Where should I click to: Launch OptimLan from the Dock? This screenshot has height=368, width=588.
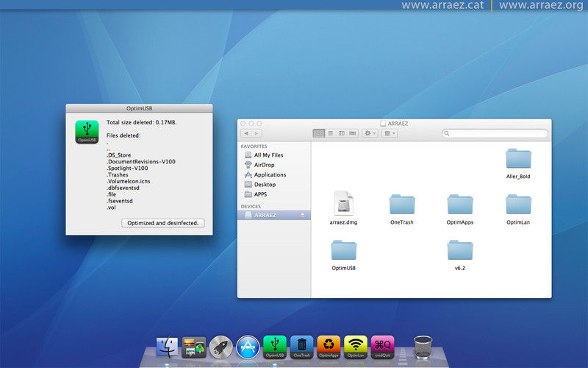tap(356, 347)
